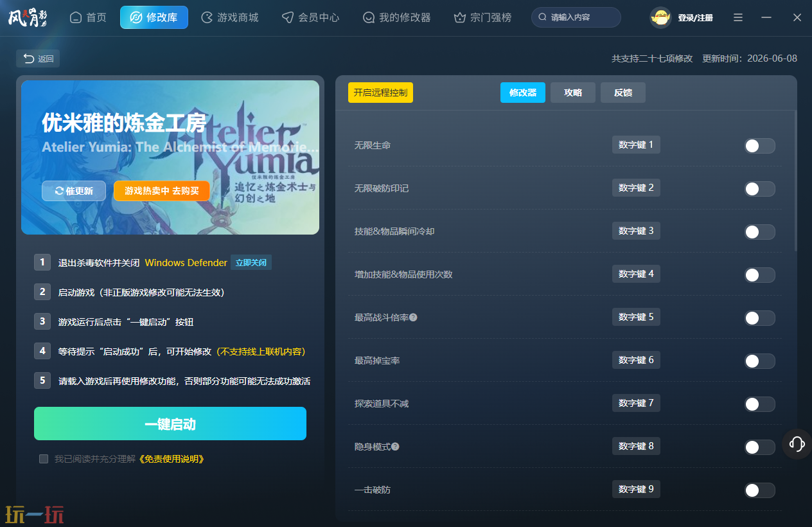Screen dimensions: 812x527
Task: Click hotkey 数字键 3 button
Action: click(x=636, y=231)
